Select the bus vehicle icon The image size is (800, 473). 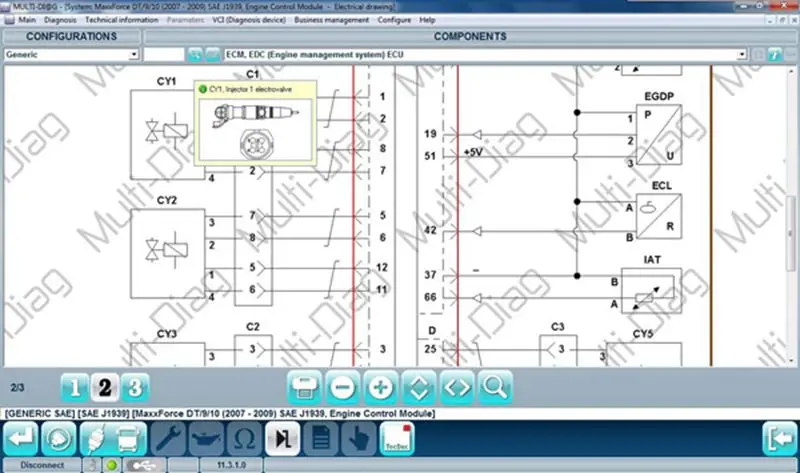coord(129,438)
